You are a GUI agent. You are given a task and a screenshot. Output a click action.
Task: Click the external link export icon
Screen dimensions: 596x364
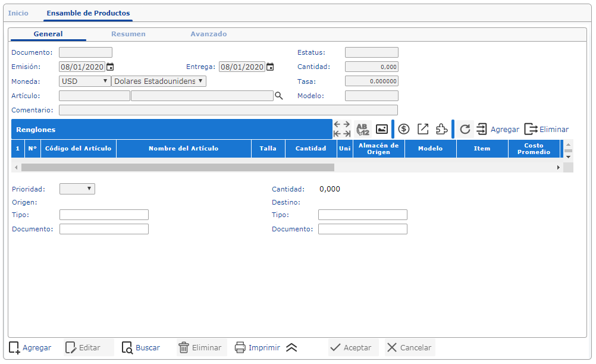(422, 129)
